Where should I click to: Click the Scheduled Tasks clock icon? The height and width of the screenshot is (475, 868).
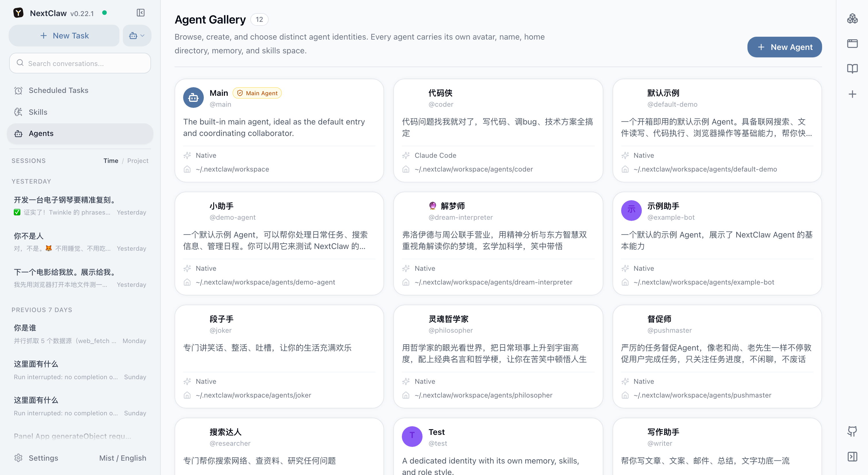[x=18, y=90]
